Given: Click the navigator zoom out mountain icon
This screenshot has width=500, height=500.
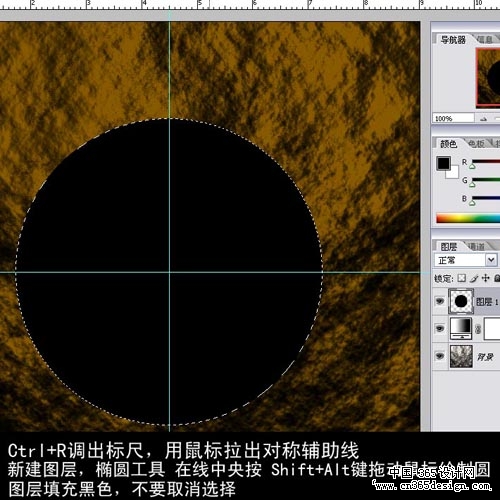Looking at the screenshot, I should pos(484,118).
